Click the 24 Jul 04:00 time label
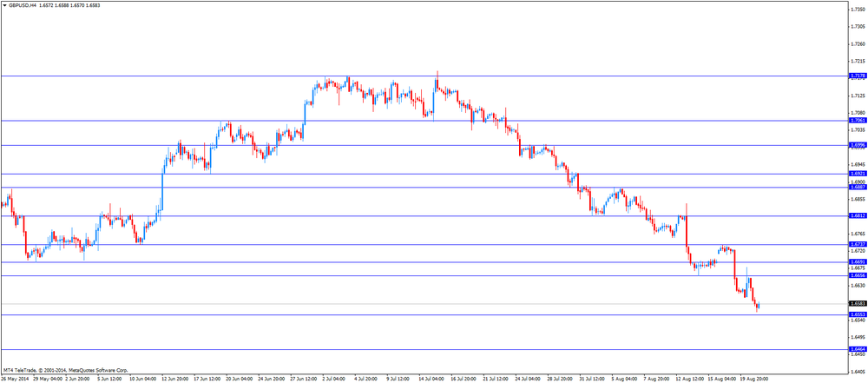This screenshot has width=868, height=383. pyautogui.click(x=529, y=380)
